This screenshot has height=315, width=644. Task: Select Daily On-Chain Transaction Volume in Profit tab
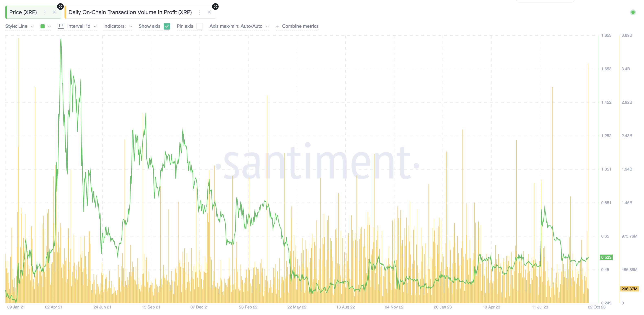tap(130, 12)
